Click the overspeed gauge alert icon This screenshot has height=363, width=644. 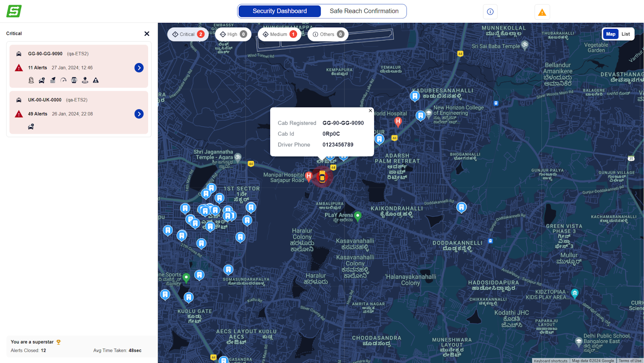point(63,80)
